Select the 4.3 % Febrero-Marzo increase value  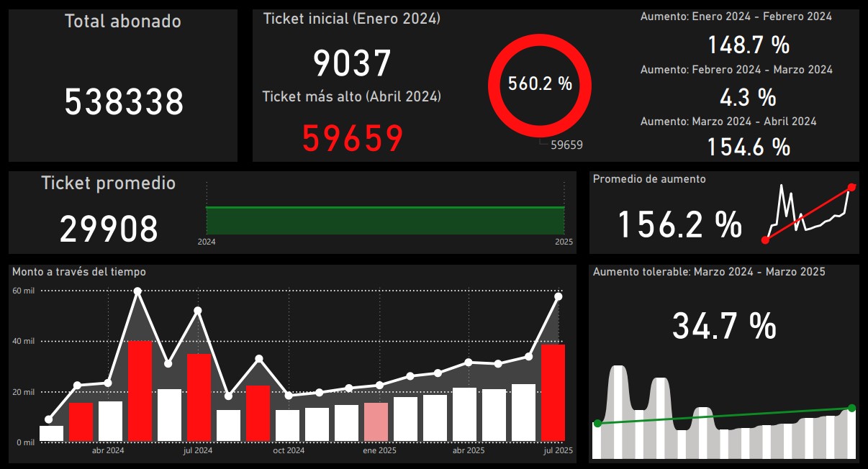tap(748, 96)
